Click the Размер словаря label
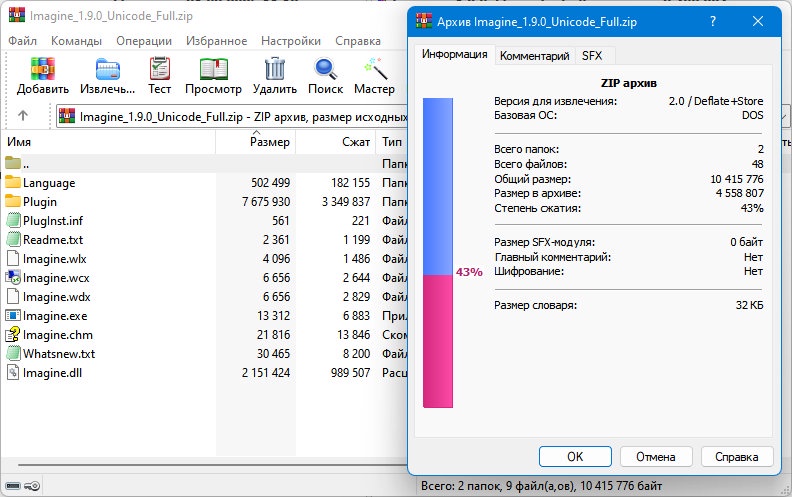The height and width of the screenshot is (497, 792). [535, 305]
